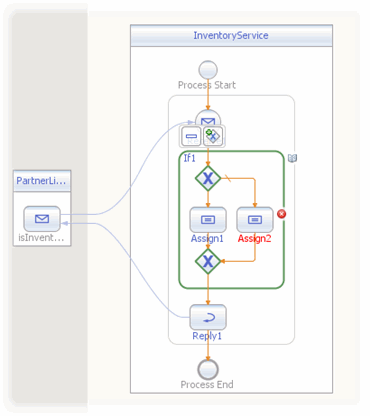Click the Process End circle
Screen dimensions: 370x416
point(208,370)
